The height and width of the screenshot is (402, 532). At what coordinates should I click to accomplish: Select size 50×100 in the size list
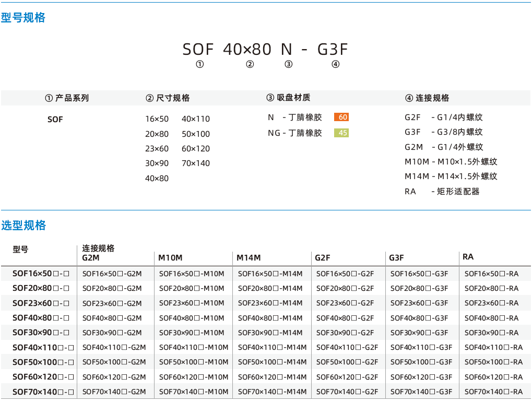click(196, 134)
